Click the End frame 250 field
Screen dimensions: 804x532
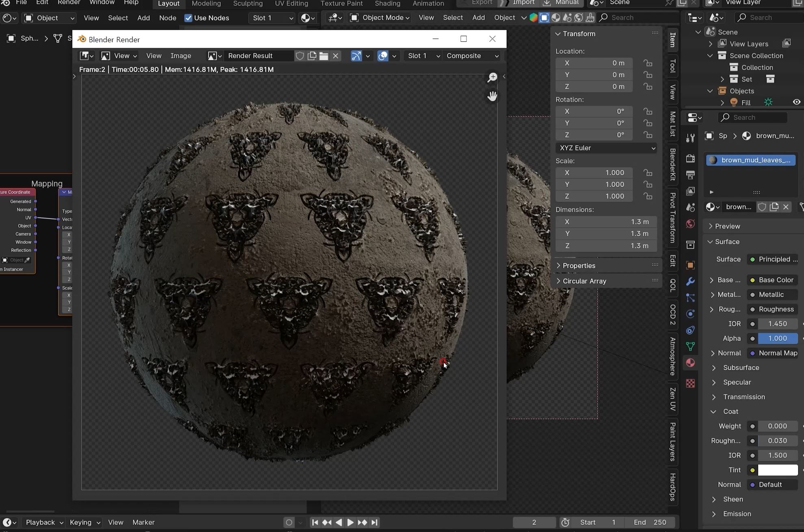[x=650, y=522]
